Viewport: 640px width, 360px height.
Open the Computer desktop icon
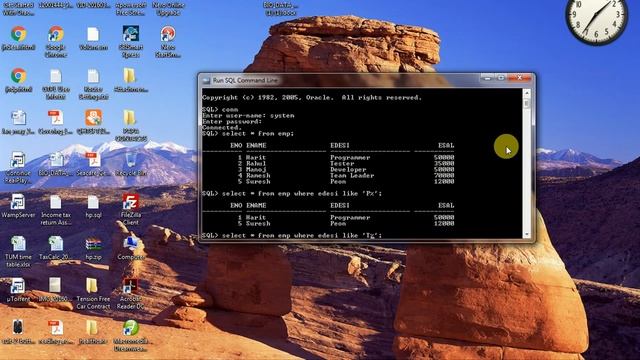(x=131, y=249)
